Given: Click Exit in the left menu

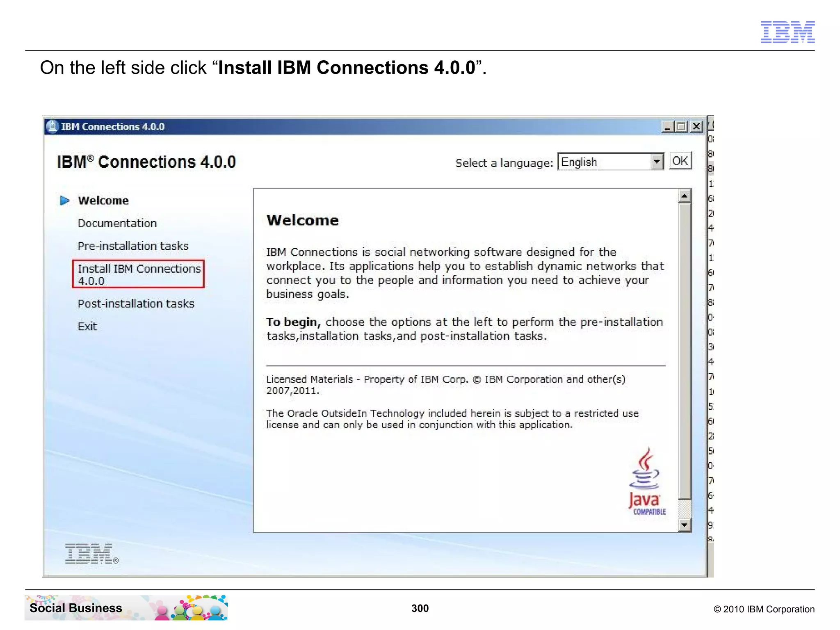Looking at the screenshot, I should 87,326.
